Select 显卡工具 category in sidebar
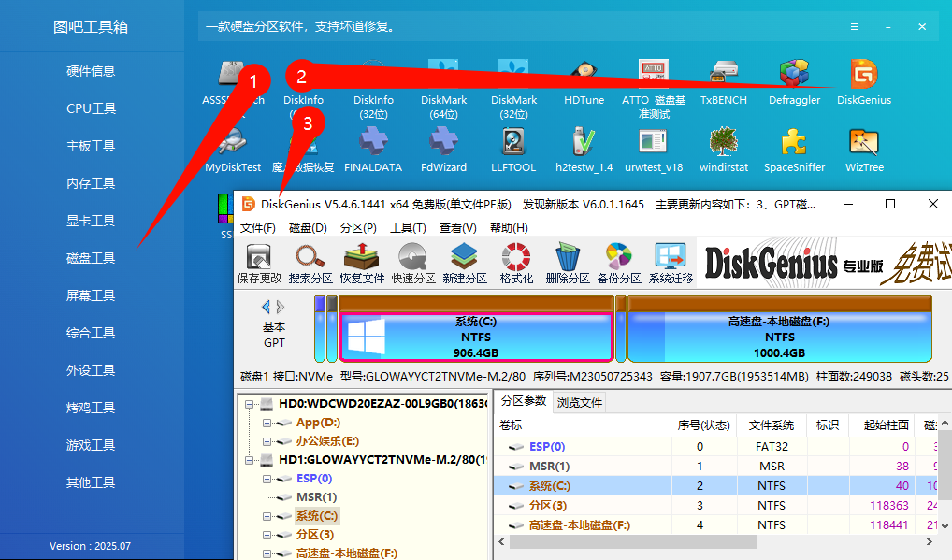 [91, 221]
